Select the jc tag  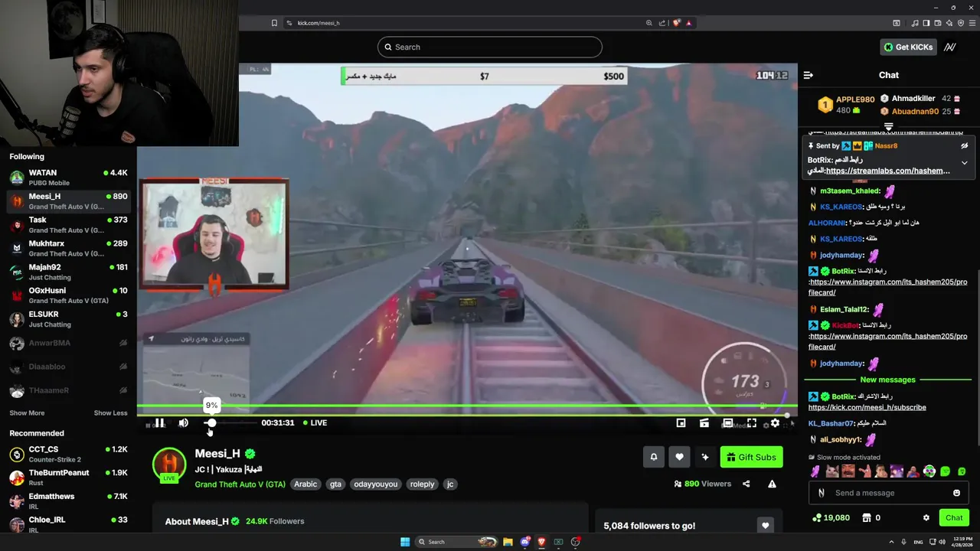(450, 484)
